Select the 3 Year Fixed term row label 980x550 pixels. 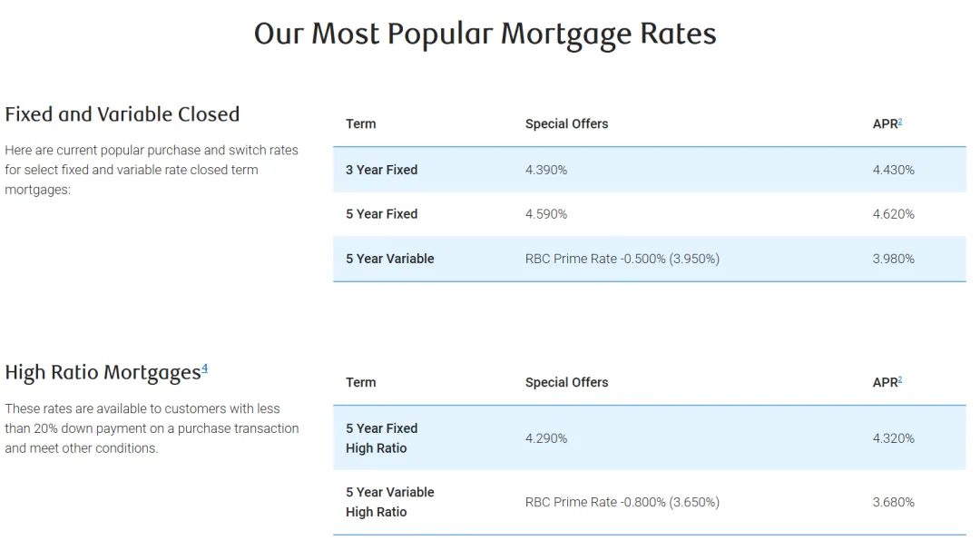[x=381, y=170]
